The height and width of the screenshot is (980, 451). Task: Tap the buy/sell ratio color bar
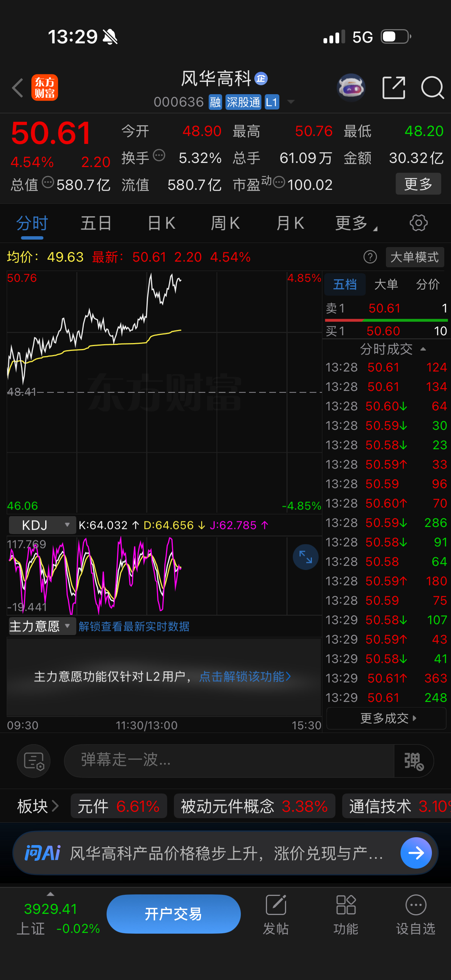386,320
